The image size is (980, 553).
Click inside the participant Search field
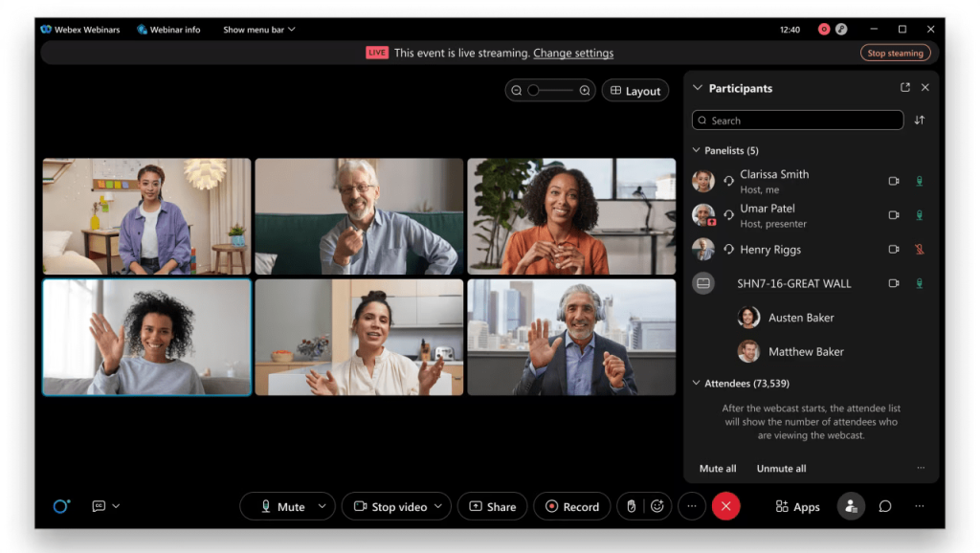coord(797,120)
